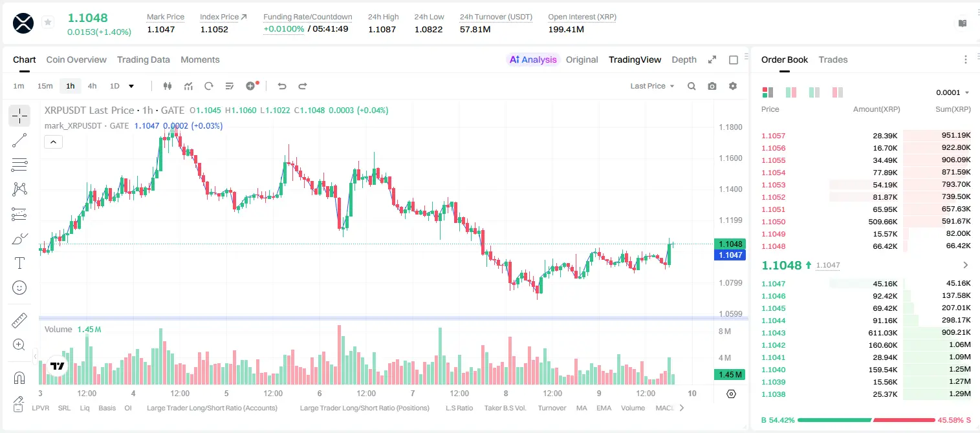Open the Last Price dropdown

tap(652, 86)
